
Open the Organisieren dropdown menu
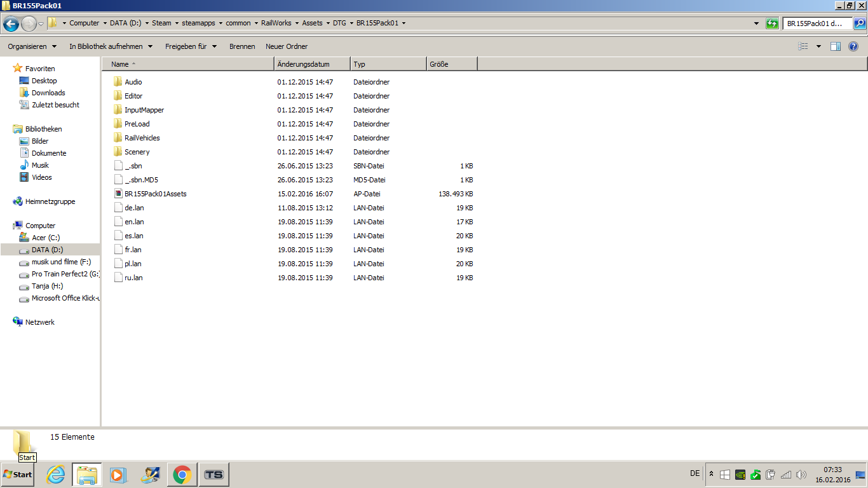click(32, 46)
